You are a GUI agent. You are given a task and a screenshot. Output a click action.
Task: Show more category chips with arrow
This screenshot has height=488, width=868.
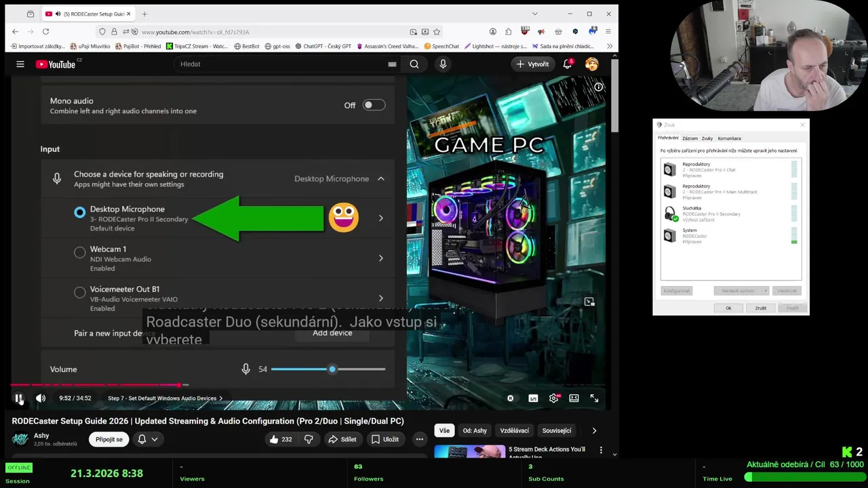point(594,430)
